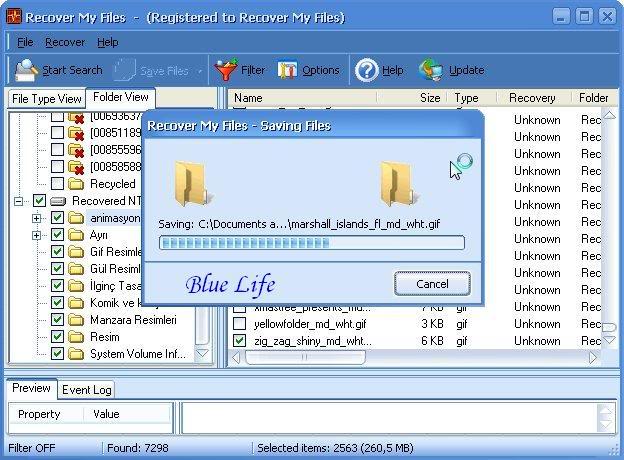The image size is (624, 460).
Task: Click deleted folder icon for [00858588
Action: (x=76, y=168)
